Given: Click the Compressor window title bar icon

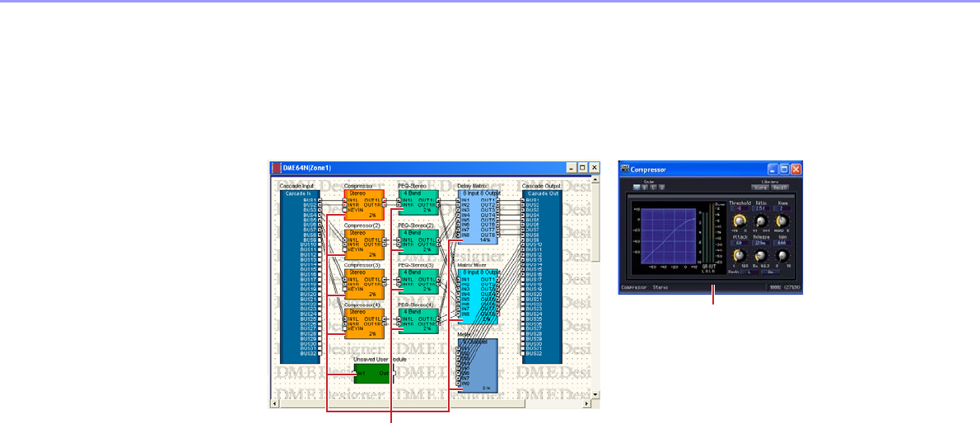Looking at the screenshot, I should [x=624, y=169].
